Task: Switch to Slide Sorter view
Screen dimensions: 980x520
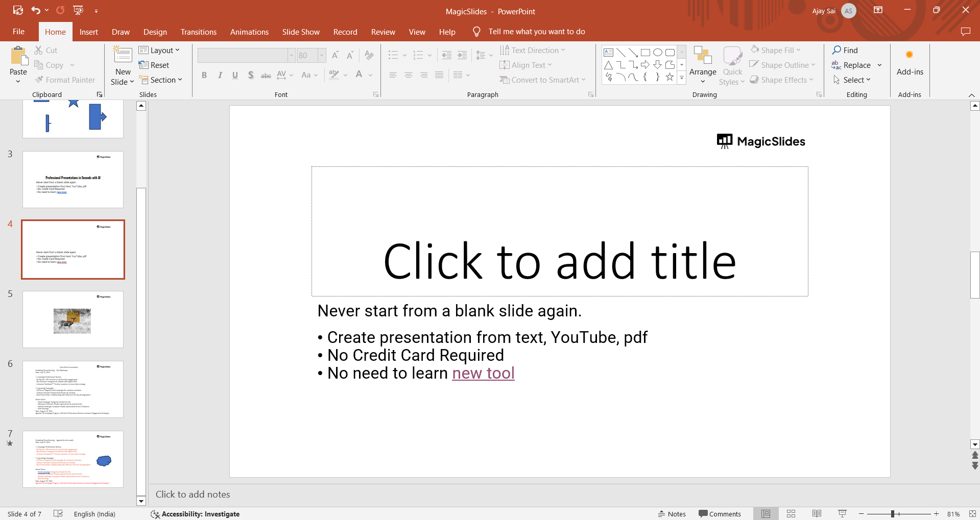Action: click(x=791, y=514)
